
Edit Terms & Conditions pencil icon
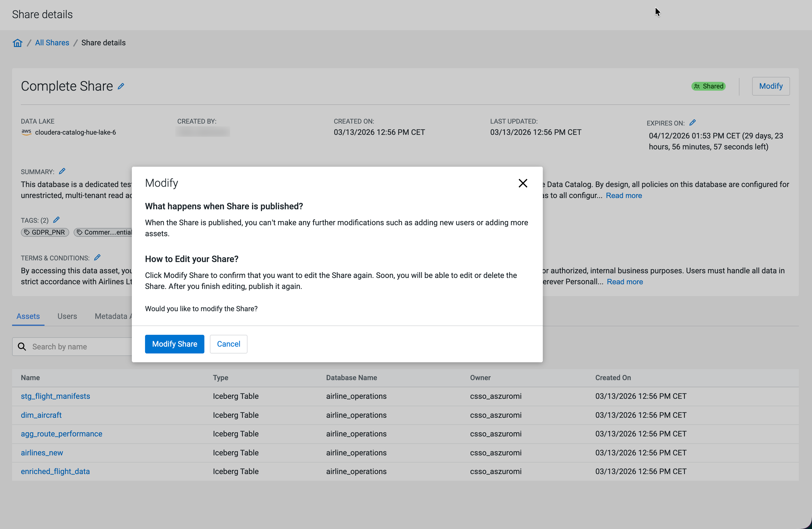click(x=97, y=258)
